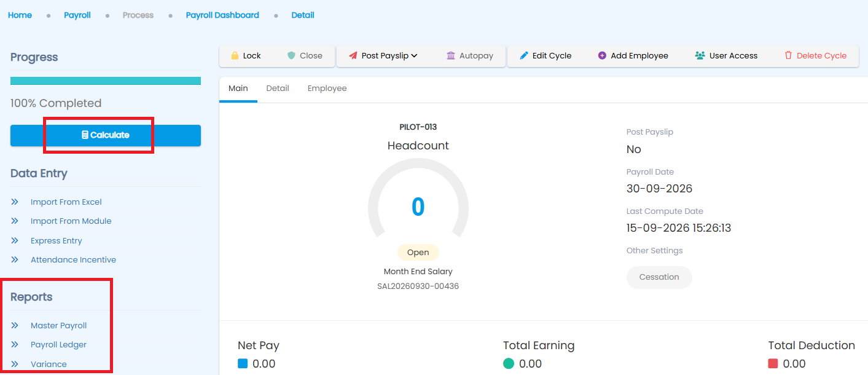Click the green Total Earning color dot
868x375 pixels.
tap(508, 363)
